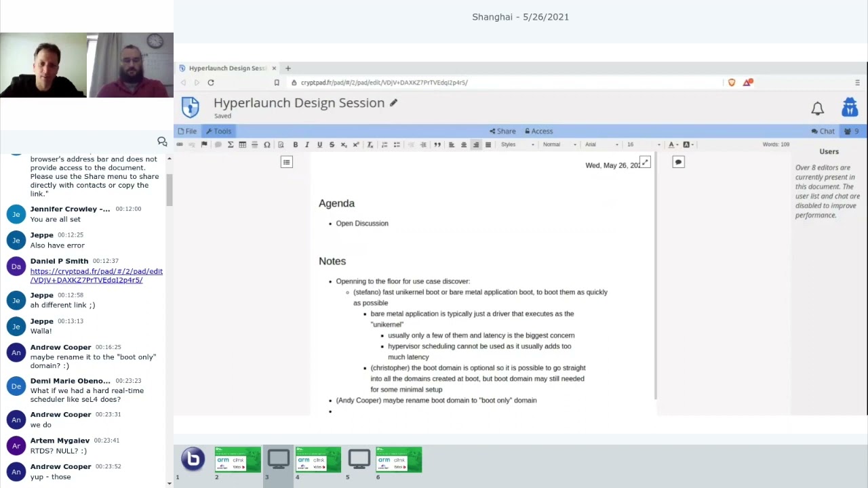The image size is (868, 488).
Task: Show the table of contents outline
Action: coord(287,162)
